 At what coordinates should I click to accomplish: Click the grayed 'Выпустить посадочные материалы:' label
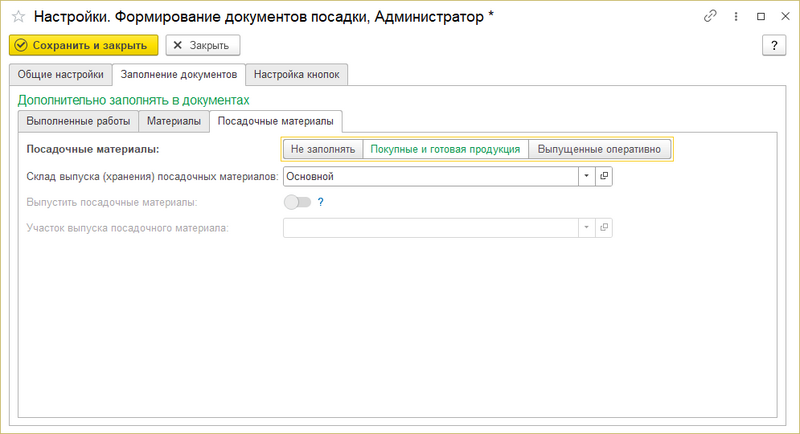click(x=112, y=202)
